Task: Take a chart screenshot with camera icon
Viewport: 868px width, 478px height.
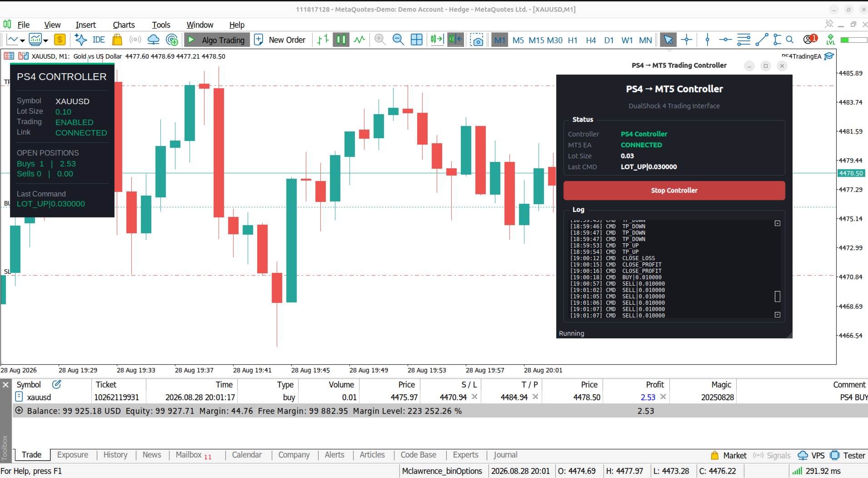Action: (476, 40)
